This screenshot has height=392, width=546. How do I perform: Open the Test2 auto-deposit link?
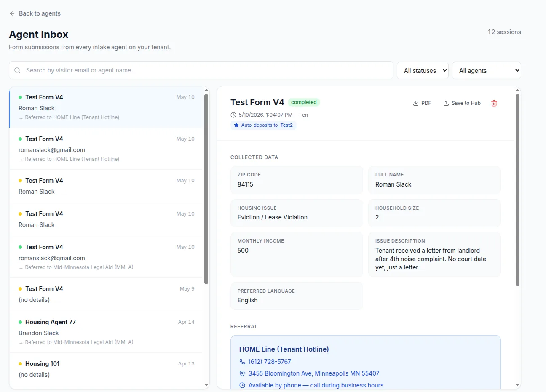(x=286, y=125)
